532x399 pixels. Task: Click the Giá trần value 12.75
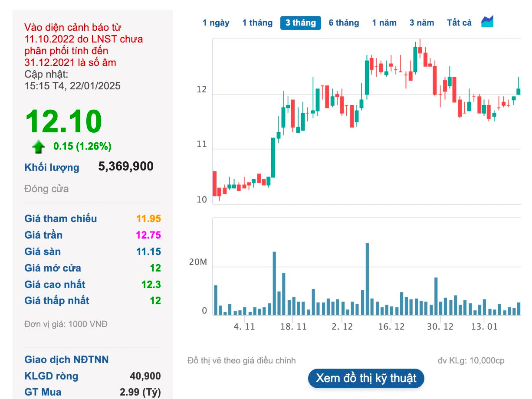148,235
